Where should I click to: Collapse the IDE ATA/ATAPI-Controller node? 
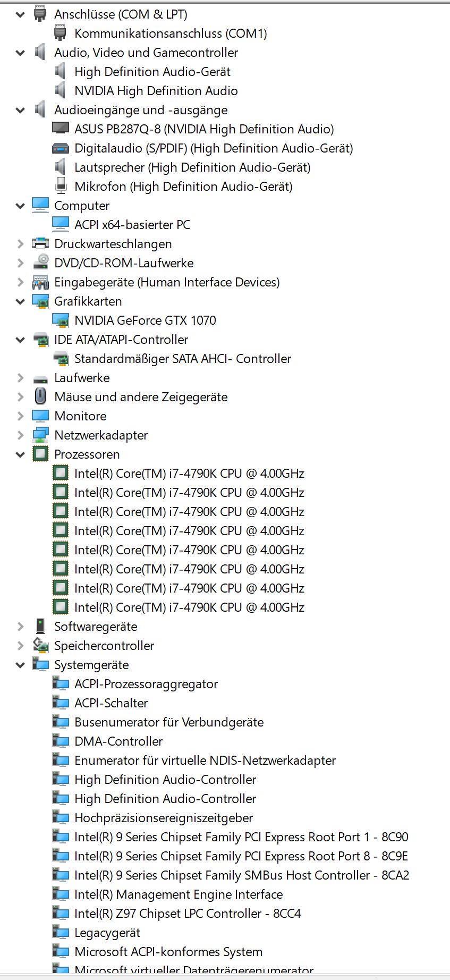(20, 340)
